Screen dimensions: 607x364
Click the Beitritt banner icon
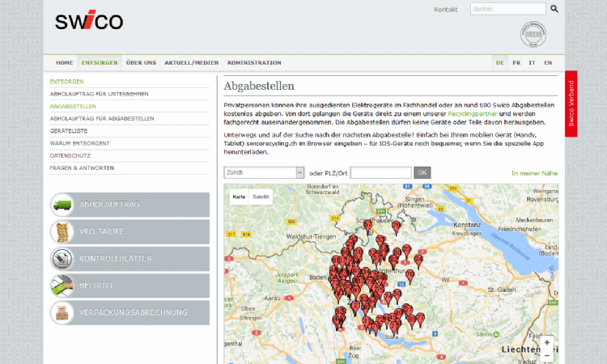point(63,285)
